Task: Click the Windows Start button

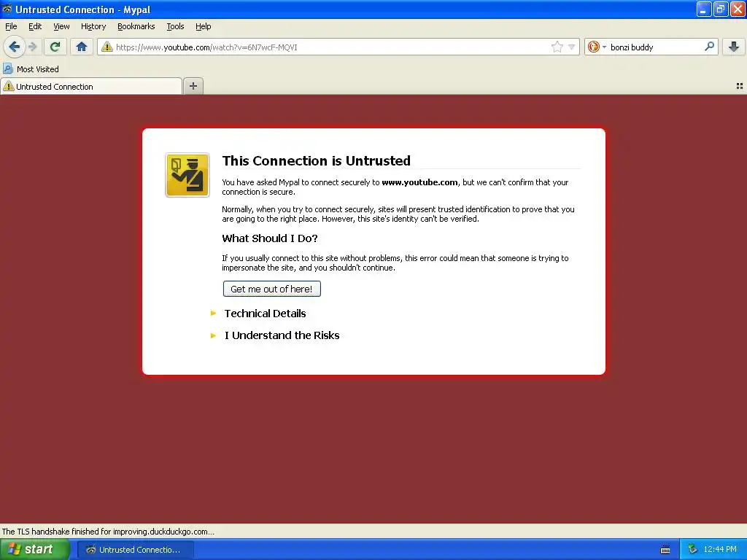Action: click(35, 550)
